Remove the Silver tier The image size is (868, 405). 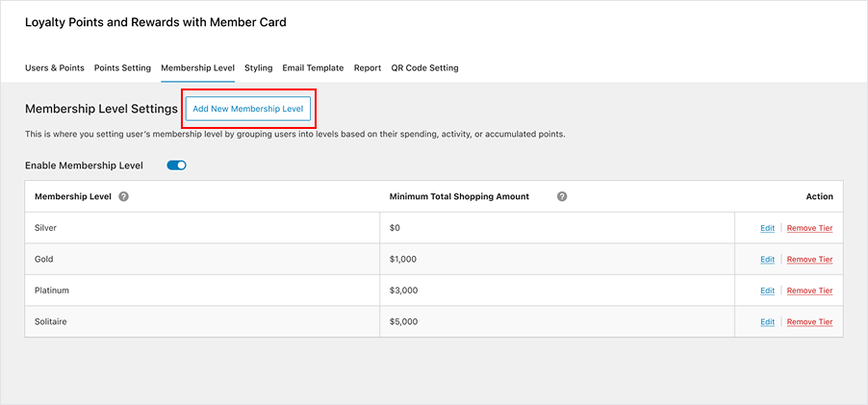pyautogui.click(x=809, y=228)
